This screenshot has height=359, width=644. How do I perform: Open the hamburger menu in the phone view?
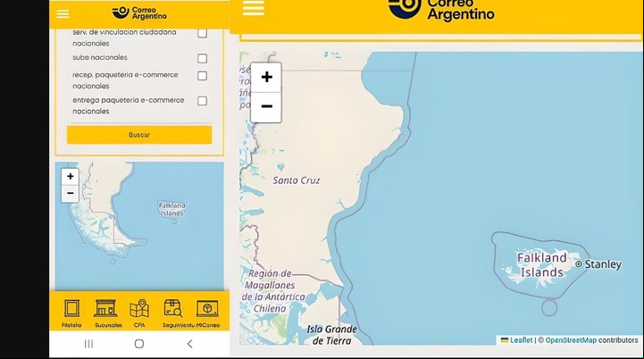(63, 14)
